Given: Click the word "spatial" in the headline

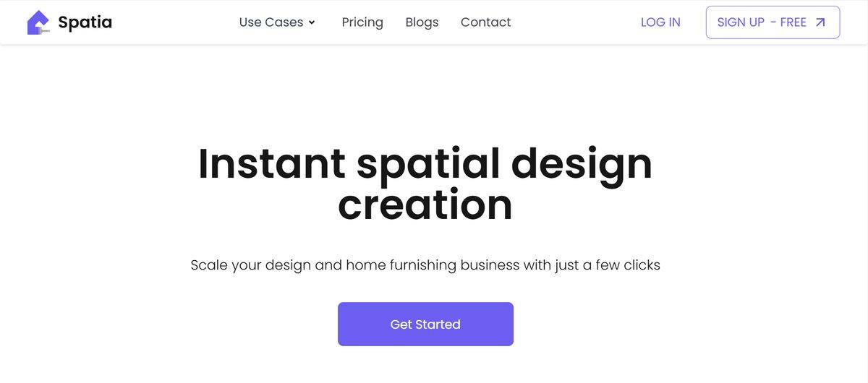Looking at the screenshot, I should (427, 164).
